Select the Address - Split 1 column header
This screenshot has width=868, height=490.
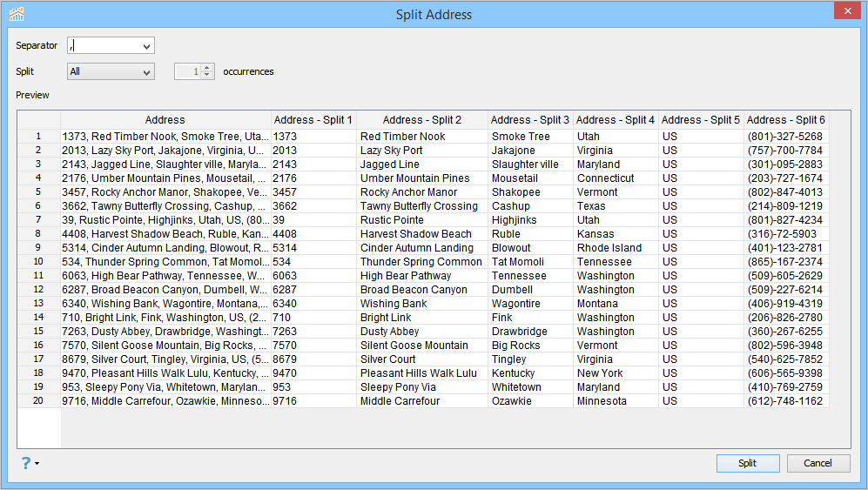pyautogui.click(x=313, y=120)
